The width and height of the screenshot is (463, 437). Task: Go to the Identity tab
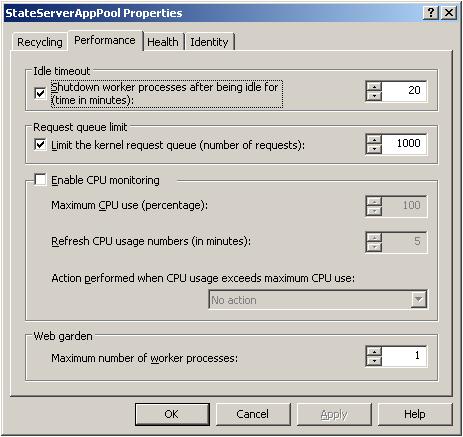pos(210,42)
